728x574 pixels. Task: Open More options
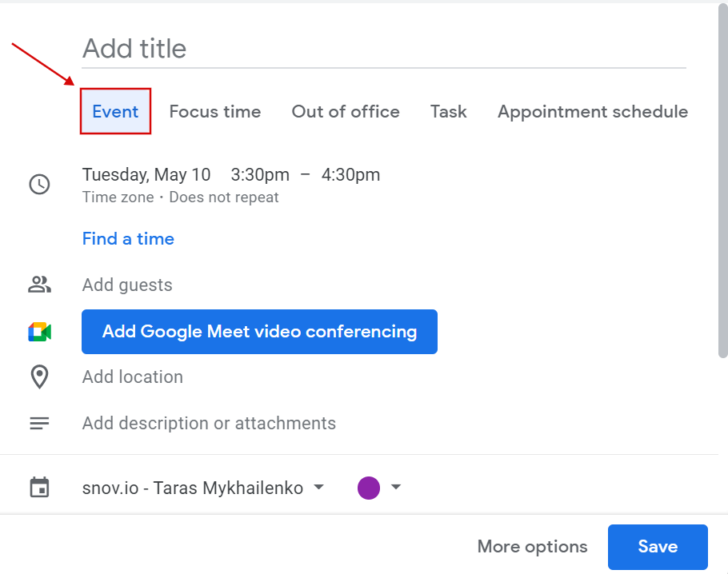(x=532, y=547)
